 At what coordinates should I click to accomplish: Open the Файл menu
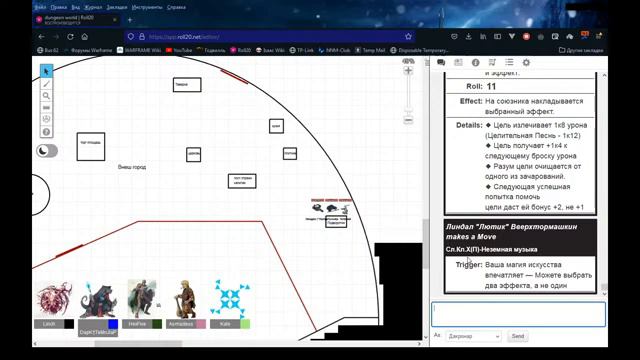pyautogui.click(x=40, y=7)
